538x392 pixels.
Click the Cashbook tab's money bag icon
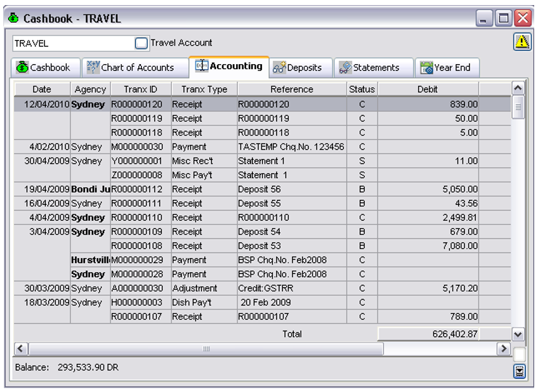(23, 67)
